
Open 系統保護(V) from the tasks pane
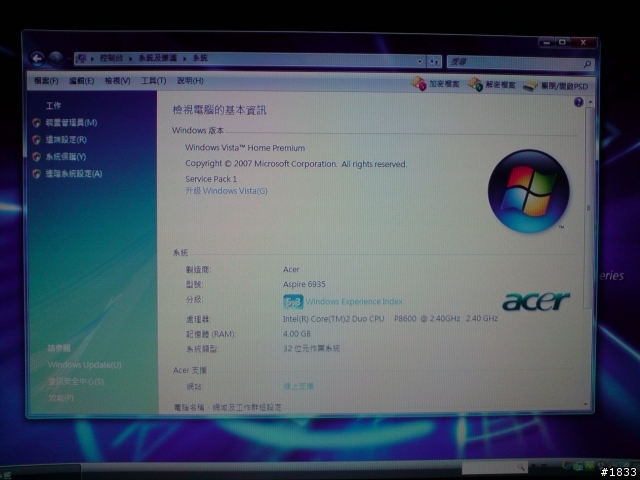pos(66,157)
